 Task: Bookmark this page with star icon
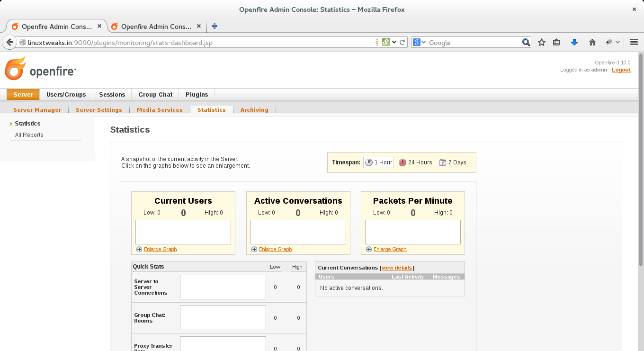tap(542, 42)
